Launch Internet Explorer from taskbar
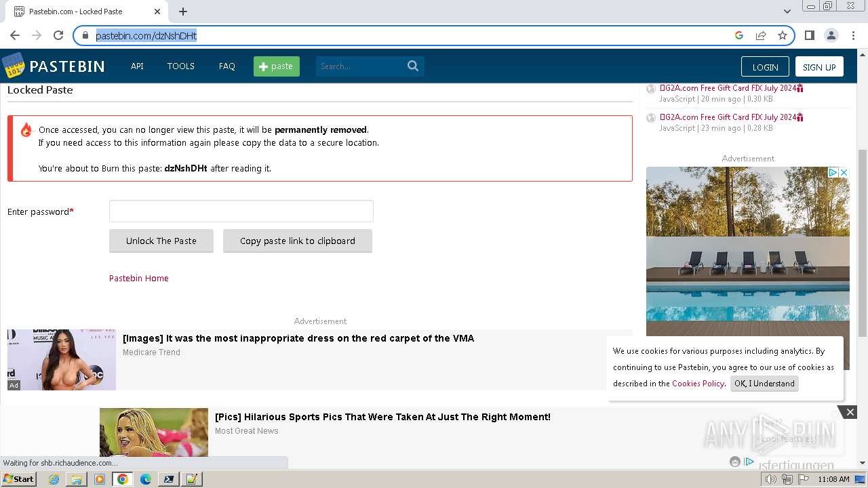 (54, 479)
